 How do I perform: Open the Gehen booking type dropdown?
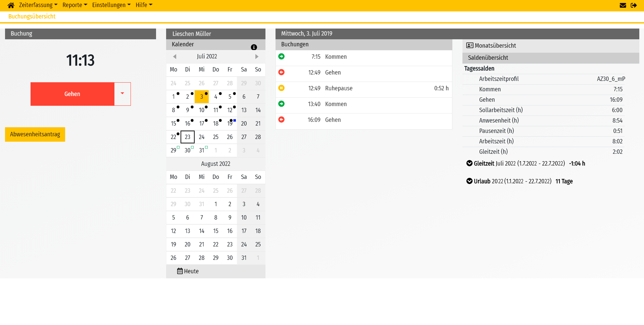point(122,94)
